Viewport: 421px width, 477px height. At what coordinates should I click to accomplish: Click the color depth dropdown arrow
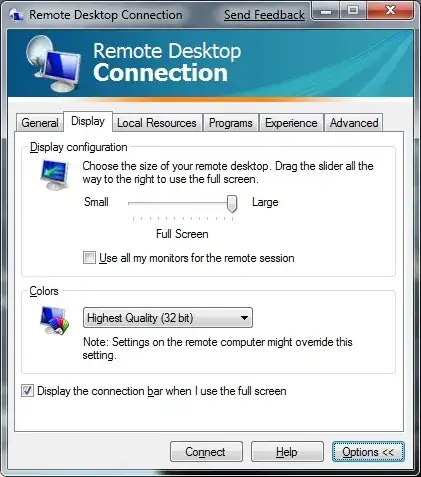(244, 318)
